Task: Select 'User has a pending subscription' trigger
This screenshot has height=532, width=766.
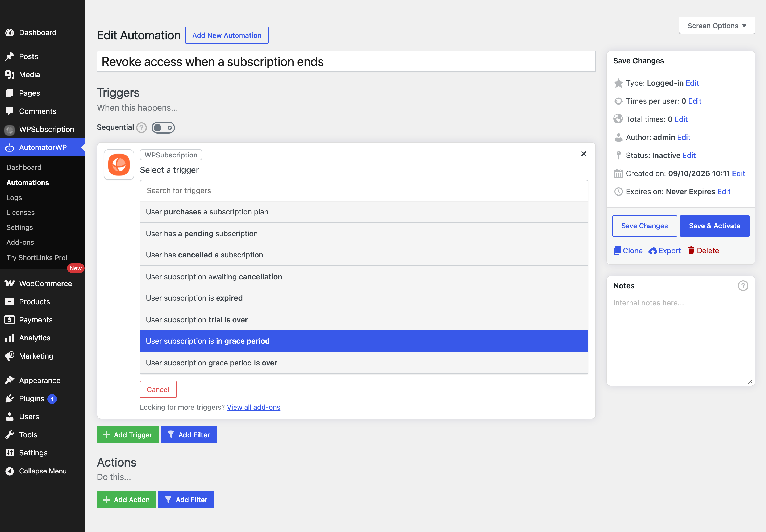Action: [x=364, y=233]
